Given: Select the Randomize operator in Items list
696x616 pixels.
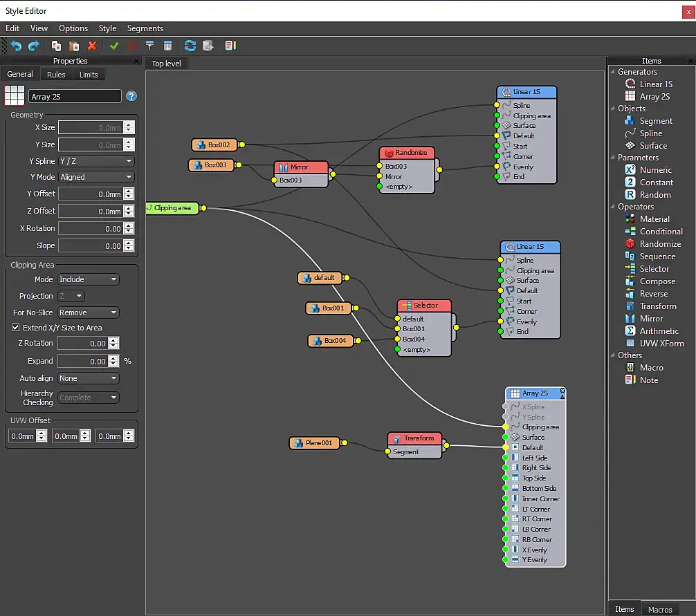Looking at the screenshot, I should point(659,244).
